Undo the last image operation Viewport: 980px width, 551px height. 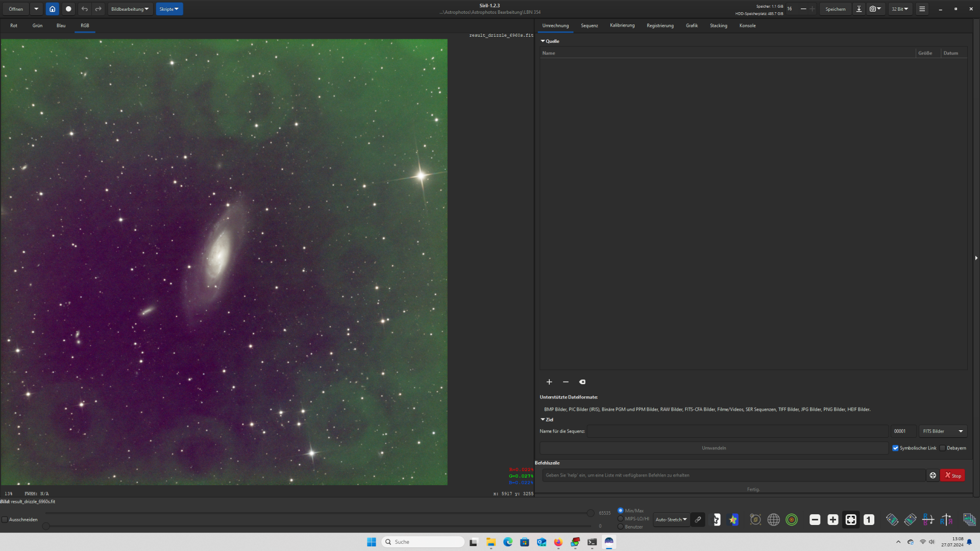[x=85, y=9]
